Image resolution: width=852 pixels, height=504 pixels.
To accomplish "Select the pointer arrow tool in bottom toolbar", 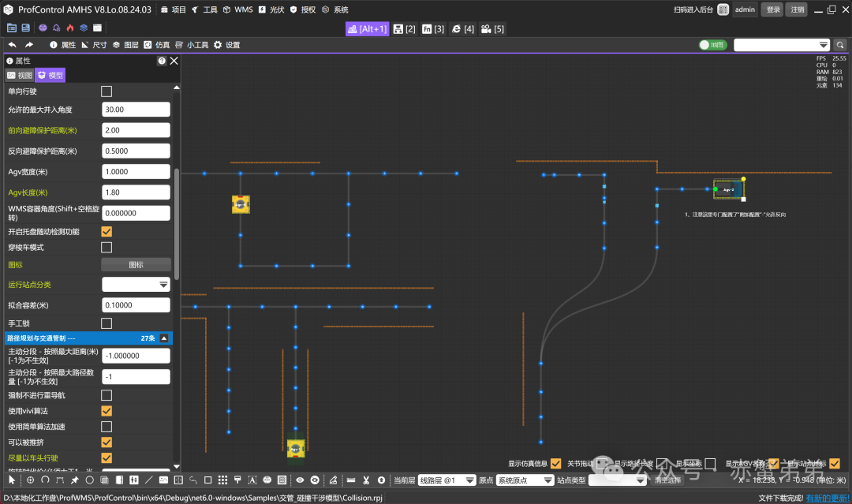I will click(12, 480).
